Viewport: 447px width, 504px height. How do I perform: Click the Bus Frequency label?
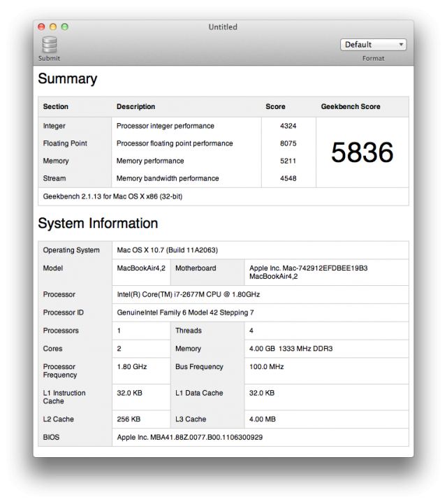(199, 367)
